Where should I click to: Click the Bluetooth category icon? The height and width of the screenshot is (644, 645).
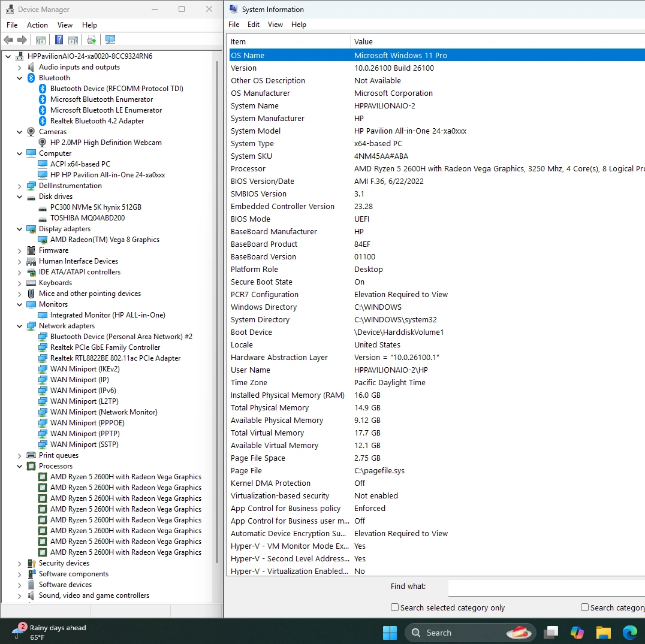point(31,78)
